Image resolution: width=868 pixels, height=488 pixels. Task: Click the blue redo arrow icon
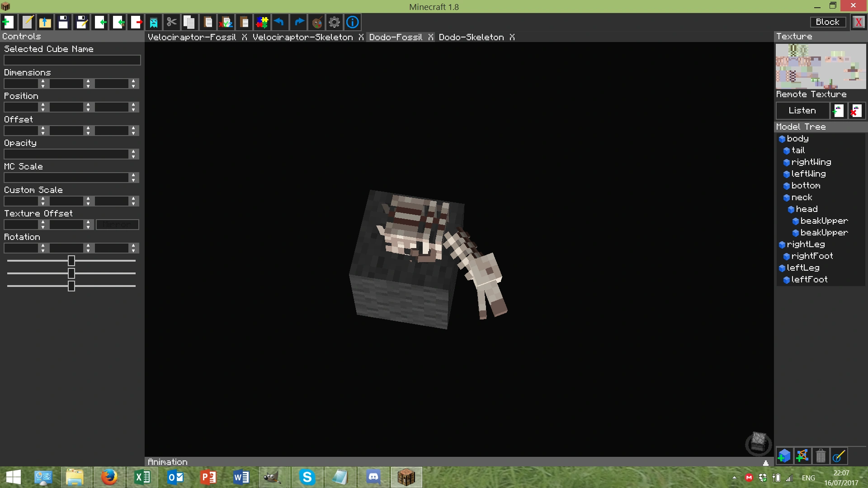298,22
